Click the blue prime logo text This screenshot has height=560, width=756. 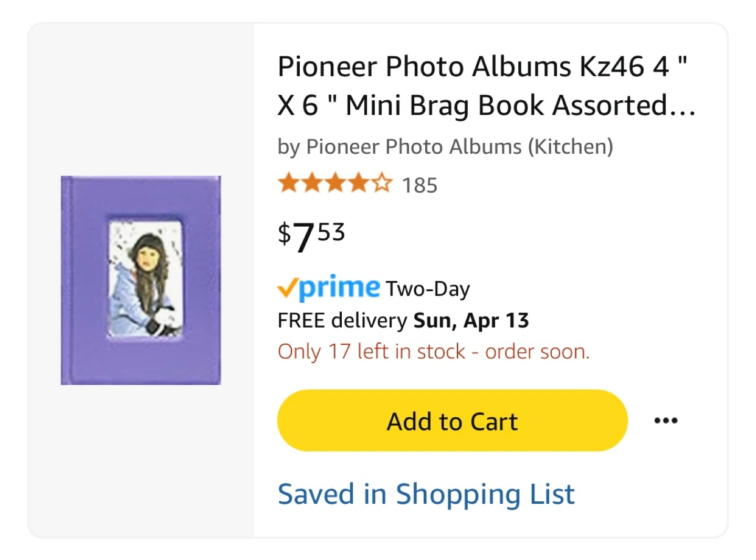click(340, 287)
